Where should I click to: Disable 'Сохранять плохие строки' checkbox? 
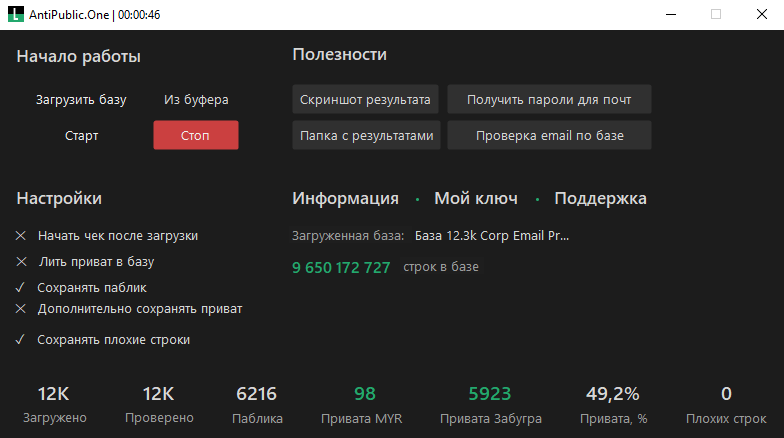click(21, 340)
